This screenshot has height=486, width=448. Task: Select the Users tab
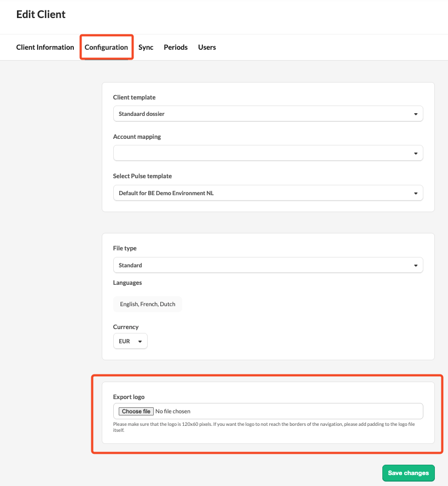click(x=207, y=47)
